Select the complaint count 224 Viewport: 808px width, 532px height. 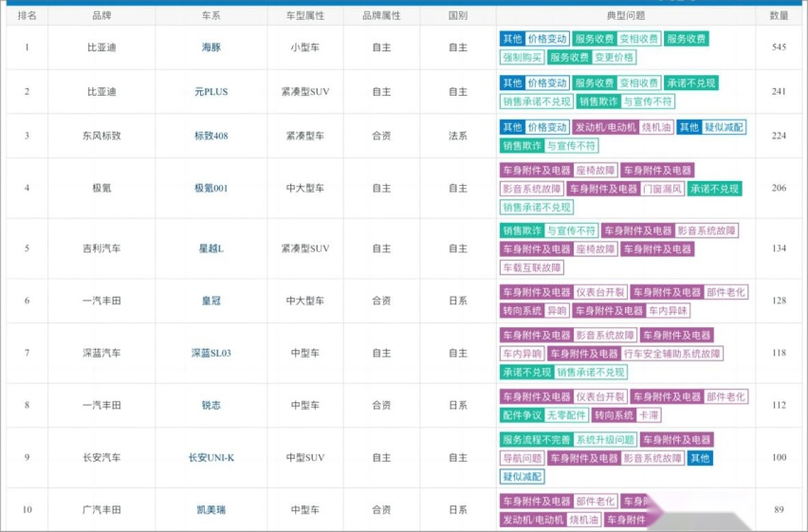(x=780, y=137)
